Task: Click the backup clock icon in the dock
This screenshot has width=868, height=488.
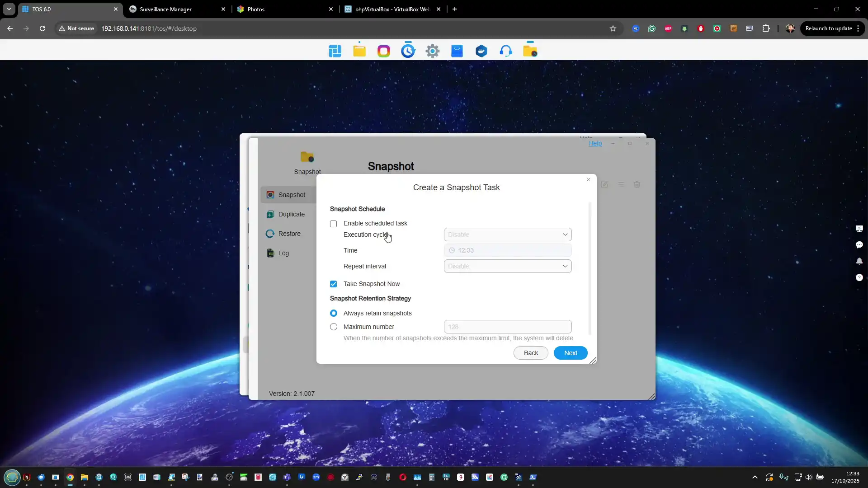Action: tap(408, 51)
